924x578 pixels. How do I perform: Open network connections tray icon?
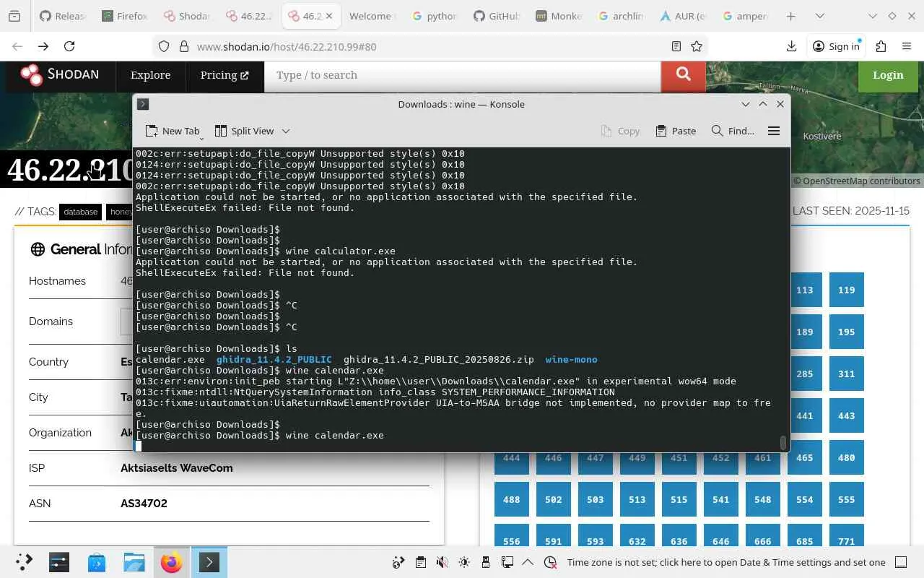pos(507,562)
